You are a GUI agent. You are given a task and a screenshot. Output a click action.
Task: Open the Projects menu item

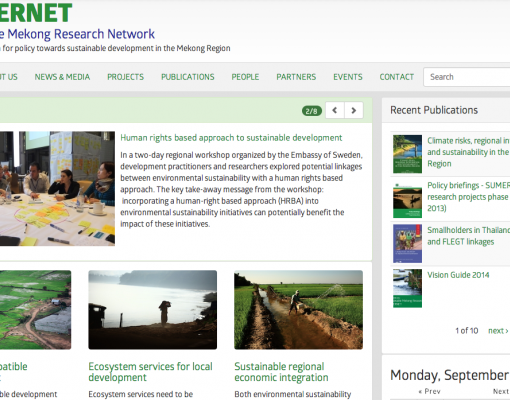point(126,77)
